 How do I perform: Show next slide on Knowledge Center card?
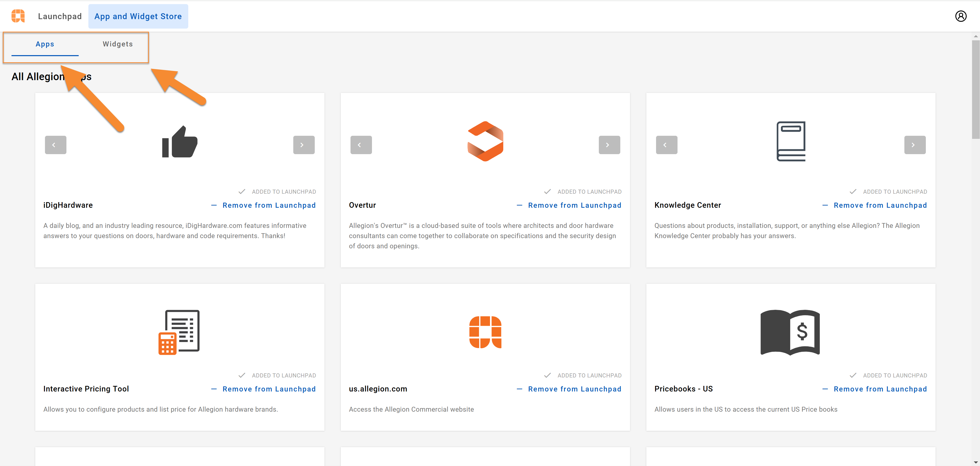(915, 145)
